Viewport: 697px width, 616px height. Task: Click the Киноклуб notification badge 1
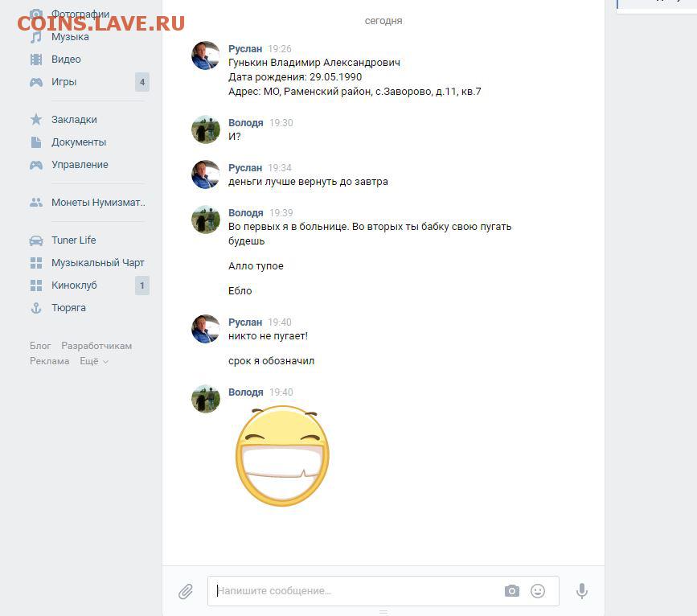[x=142, y=285]
